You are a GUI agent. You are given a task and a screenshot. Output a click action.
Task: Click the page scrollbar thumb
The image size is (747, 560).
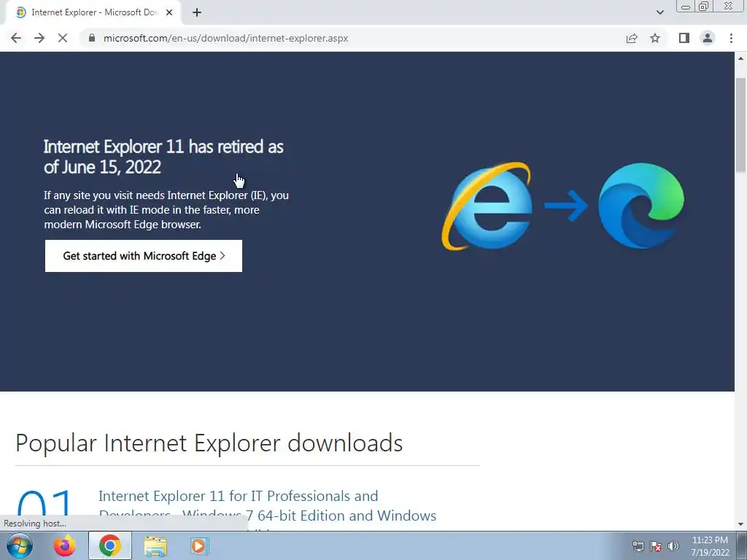[741, 125]
